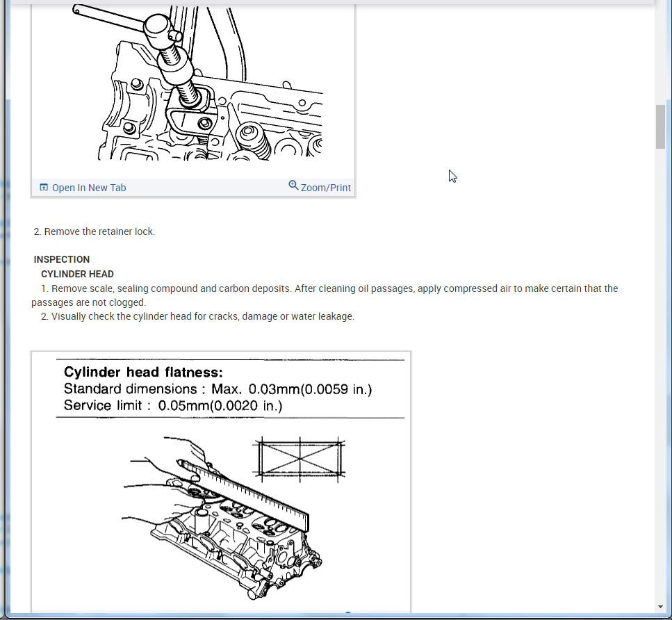Click the 'Standard dimensions : Max. 0.03mm' line
Screen dimensions: 672x620
tap(218, 389)
